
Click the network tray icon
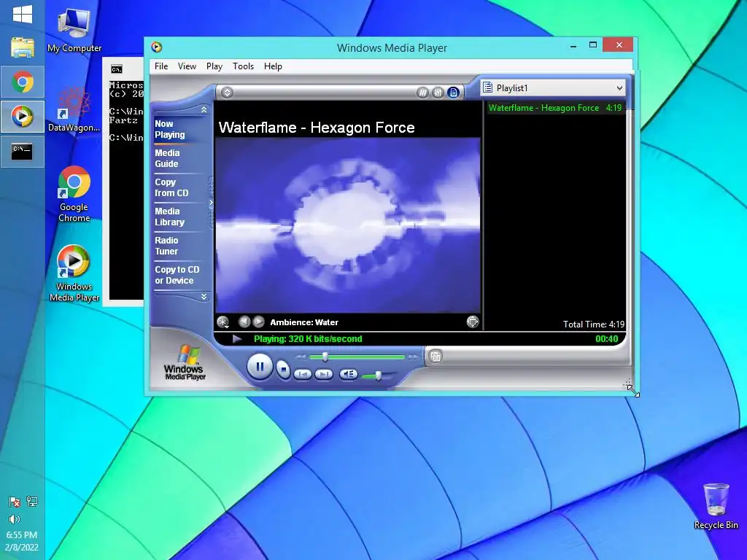32,501
